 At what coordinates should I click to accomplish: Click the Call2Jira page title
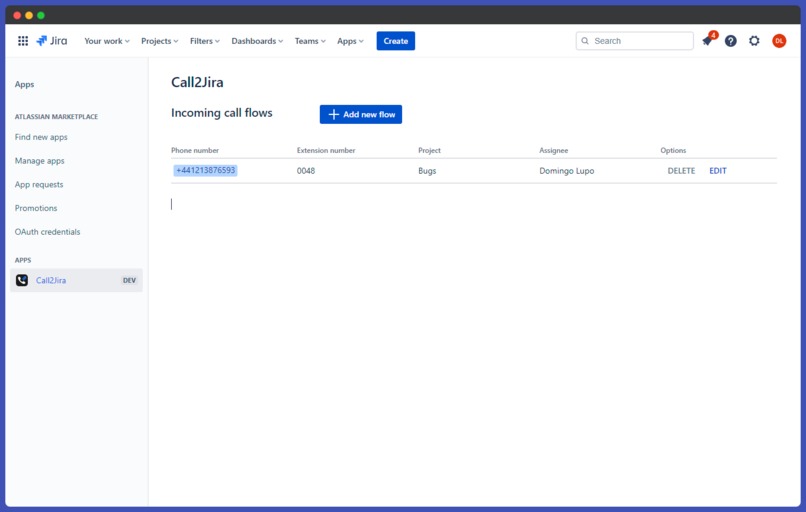click(x=197, y=82)
